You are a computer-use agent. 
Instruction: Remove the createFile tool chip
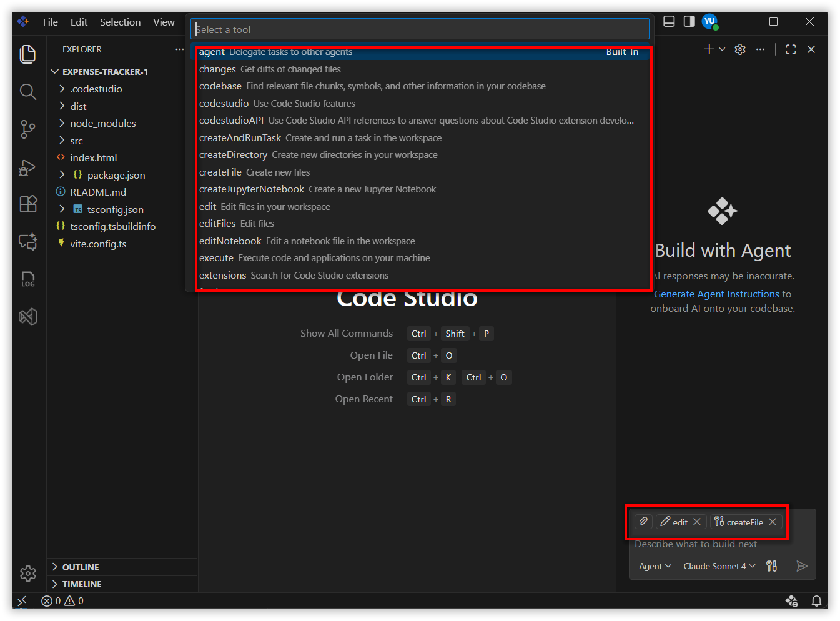(x=773, y=522)
